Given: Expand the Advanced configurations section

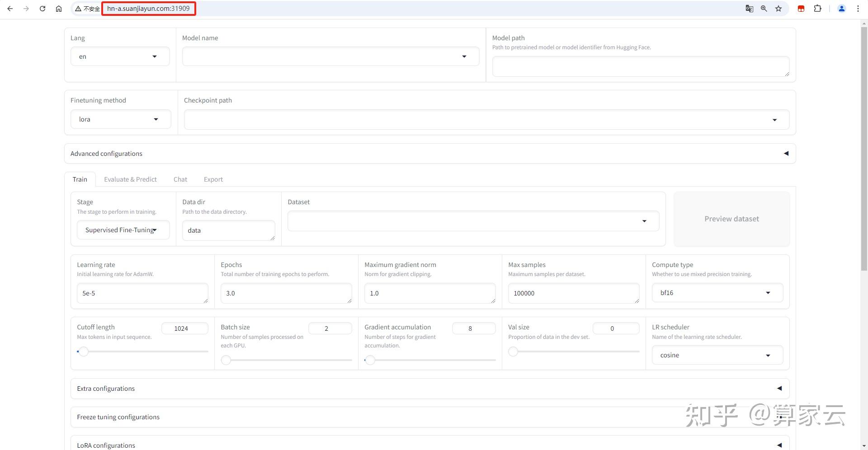Looking at the screenshot, I should 429,154.
